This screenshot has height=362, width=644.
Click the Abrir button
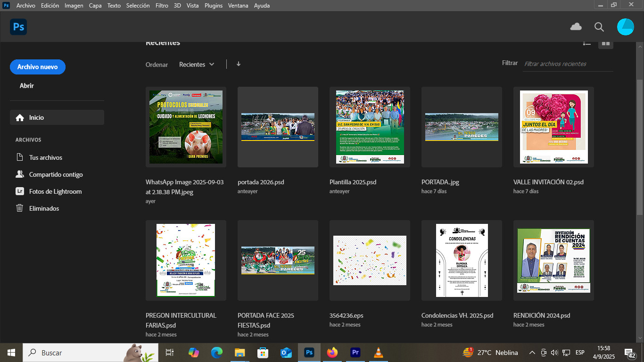click(x=27, y=86)
